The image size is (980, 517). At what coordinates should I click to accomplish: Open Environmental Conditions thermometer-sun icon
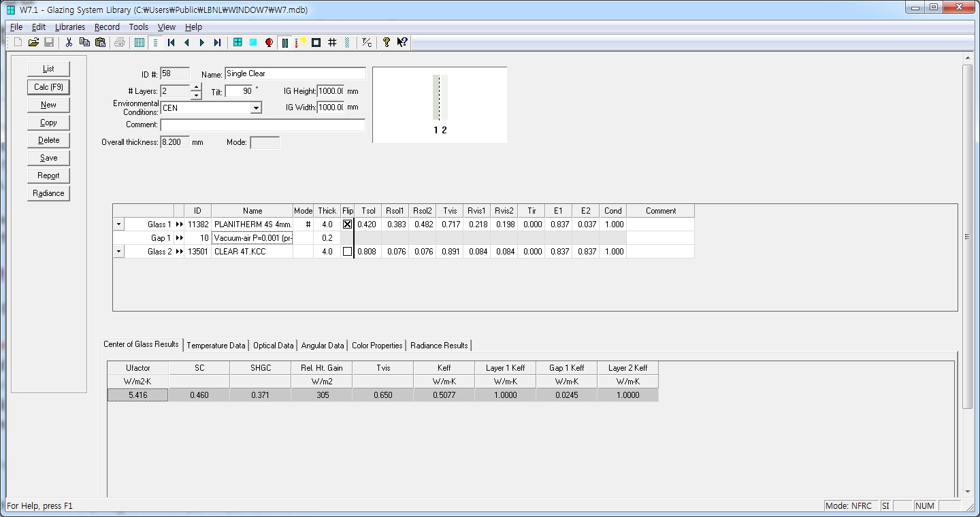300,42
